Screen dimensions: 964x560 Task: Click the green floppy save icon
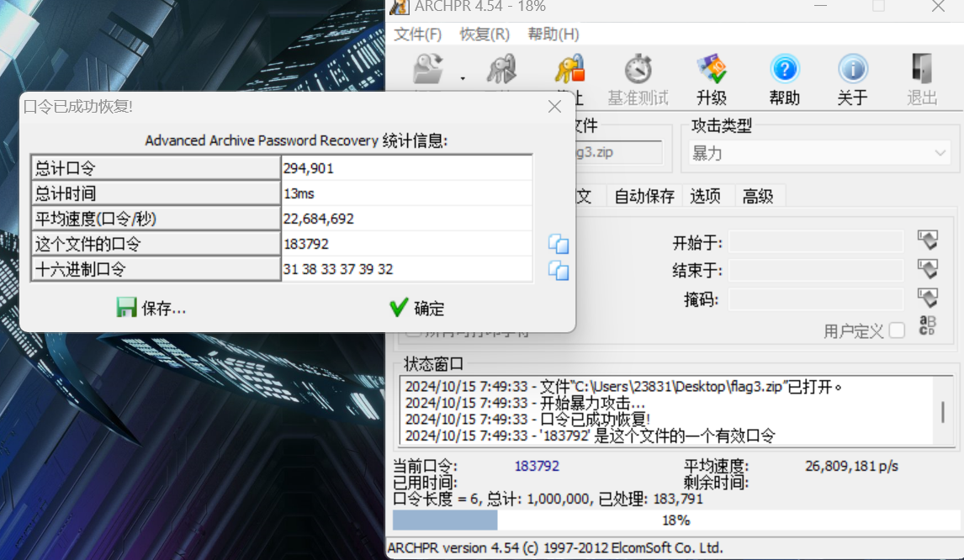[127, 308]
